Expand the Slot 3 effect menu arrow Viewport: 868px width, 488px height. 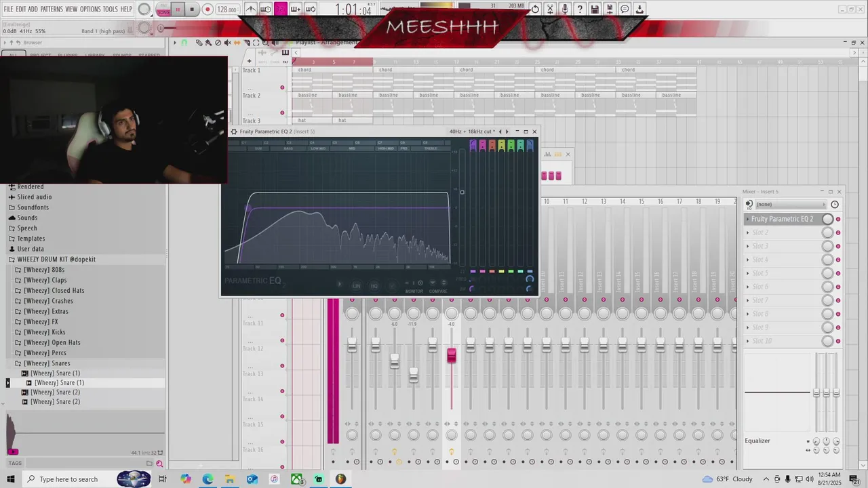(x=748, y=246)
